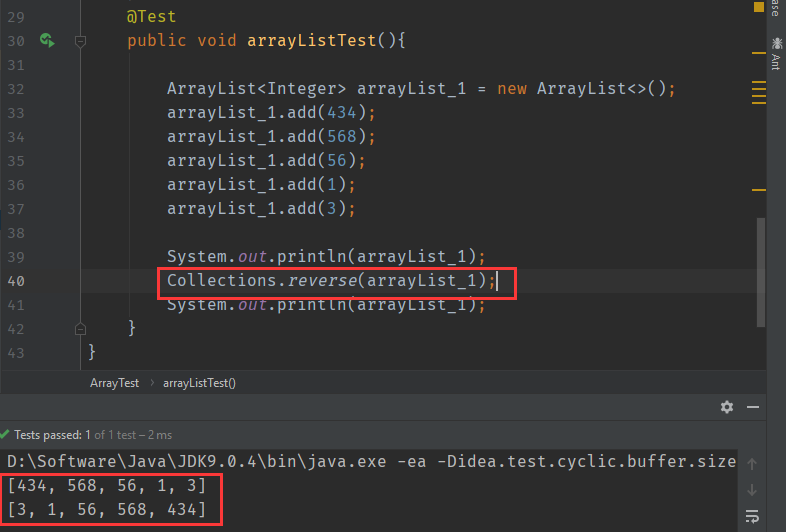This screenshot has width=786, height=532.
Task: Click the yellow inspection indicator square in the editor's top-right corner
Action: 759,7
